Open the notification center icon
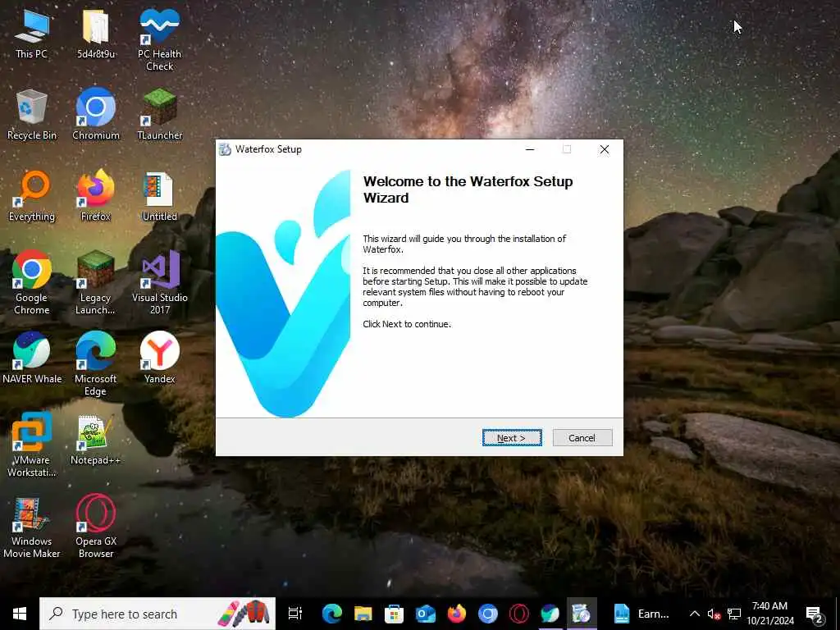The width and height of the screenshot is (840, 630). [814, 615]
